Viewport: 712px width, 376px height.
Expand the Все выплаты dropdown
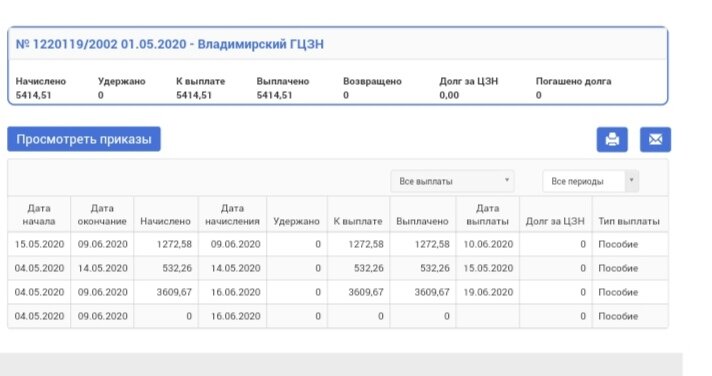pyautogui.click(x=452, y=181)
